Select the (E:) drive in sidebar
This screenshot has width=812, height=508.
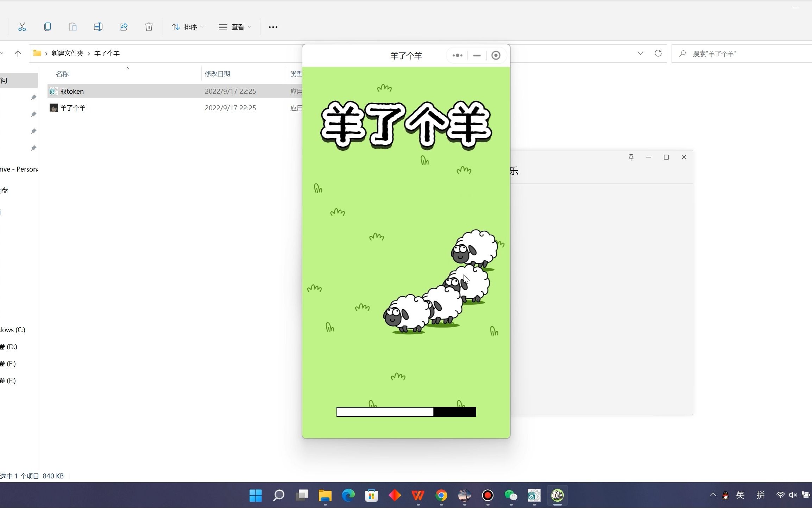[x=8, y=364]
